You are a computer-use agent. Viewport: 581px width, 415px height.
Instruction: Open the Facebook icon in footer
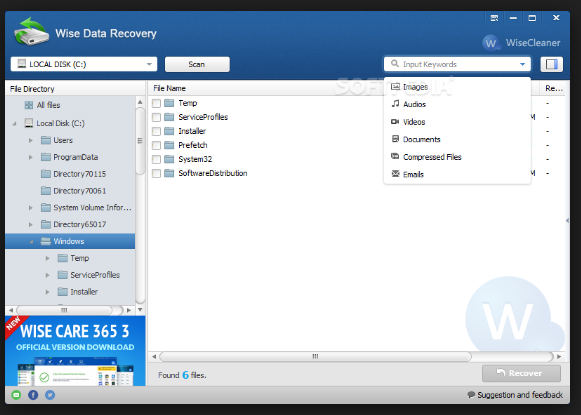coord(33,395)
